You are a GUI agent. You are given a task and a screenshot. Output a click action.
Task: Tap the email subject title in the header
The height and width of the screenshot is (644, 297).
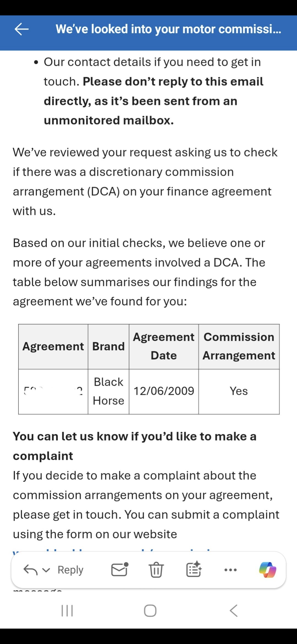[x=168, y=29]
